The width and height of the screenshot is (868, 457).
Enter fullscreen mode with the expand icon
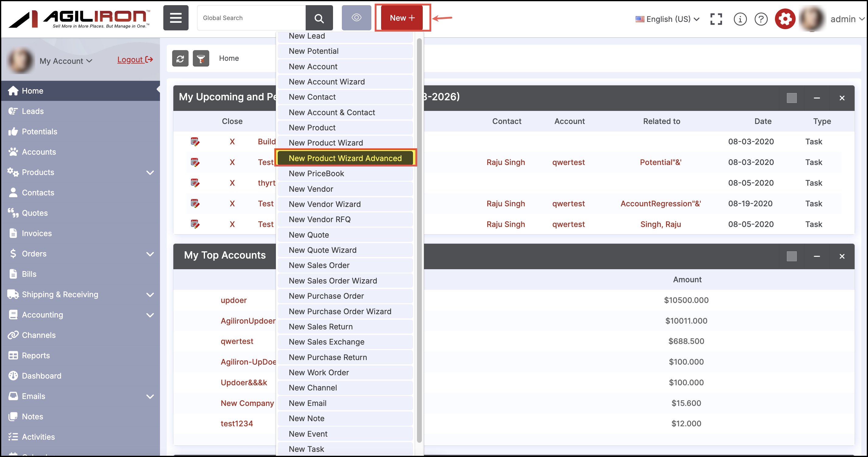pyautogui.click(x=716, y=19)
